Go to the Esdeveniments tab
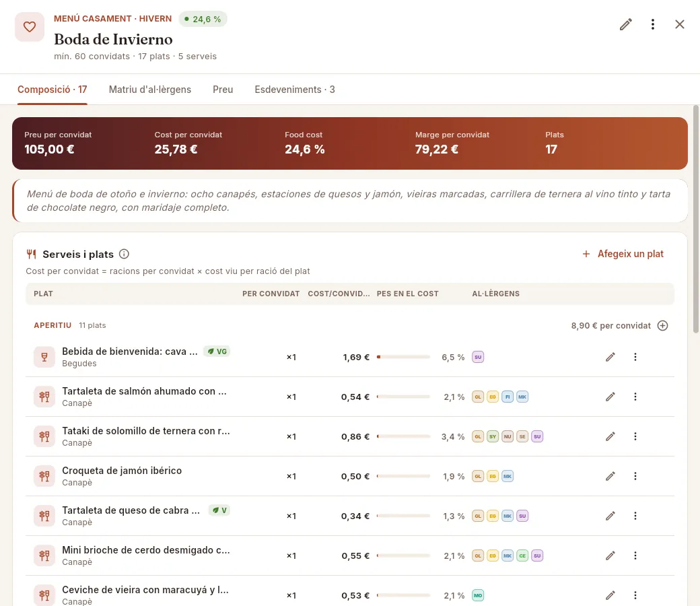Image resolution: width=700 pixels, height=606 pixels. tap(295, 90)
